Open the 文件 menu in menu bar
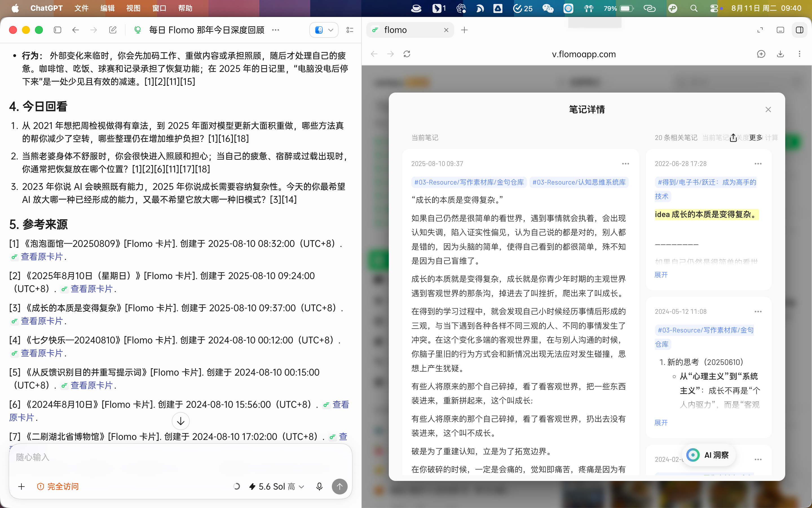Screen dimensions: 812x508 (x=81, y=8)
